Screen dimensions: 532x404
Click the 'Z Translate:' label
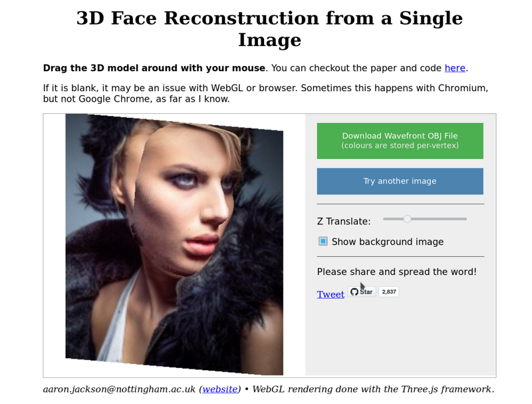pyautogui.click(x=344, y=222)
